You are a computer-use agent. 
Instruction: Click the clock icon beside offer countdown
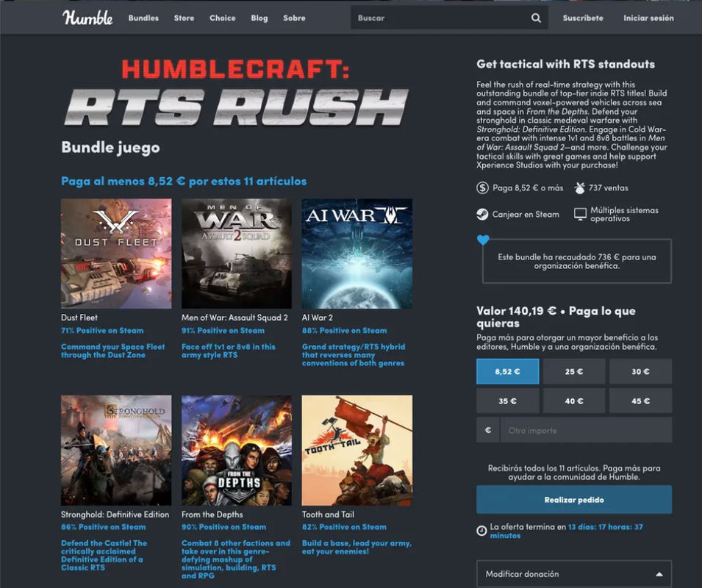pyautogui.click(x=481, y=531)
